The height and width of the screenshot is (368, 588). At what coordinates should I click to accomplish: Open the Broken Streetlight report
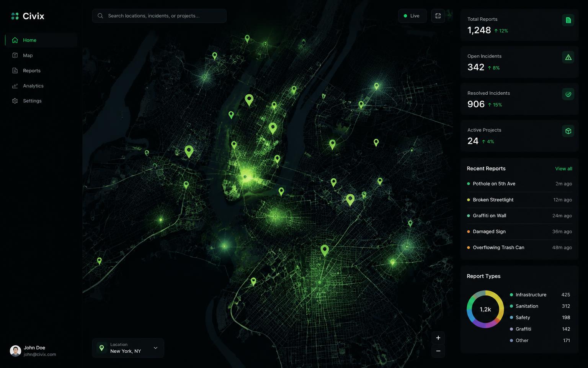coord(519,200)
